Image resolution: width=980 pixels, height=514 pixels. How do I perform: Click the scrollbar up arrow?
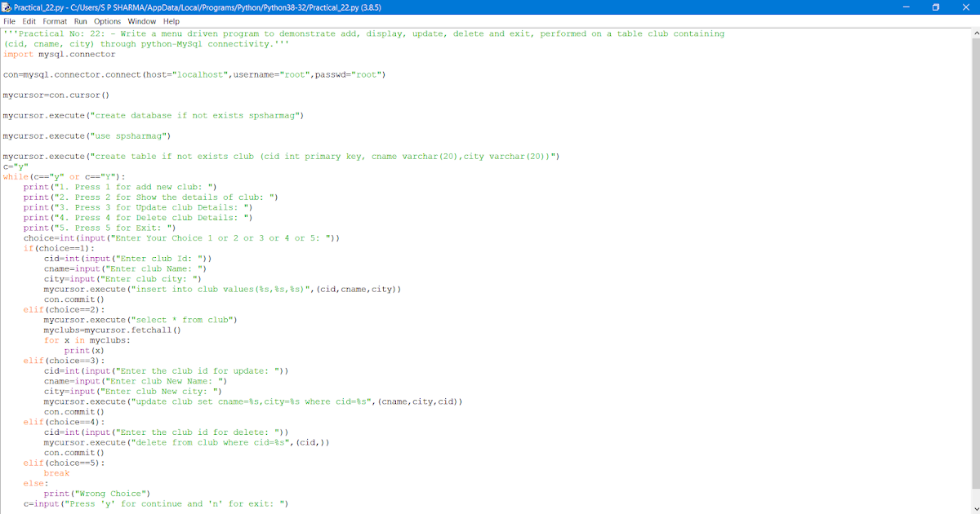click(x=974, y=34)
